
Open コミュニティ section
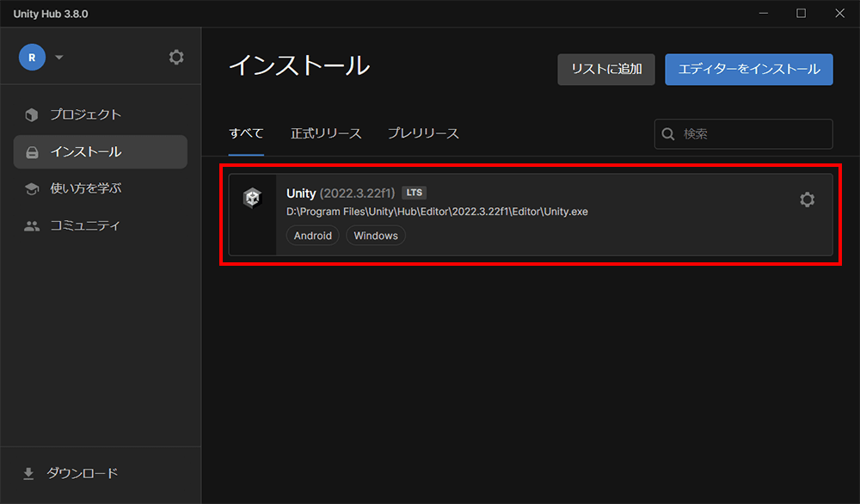point(101,225)
